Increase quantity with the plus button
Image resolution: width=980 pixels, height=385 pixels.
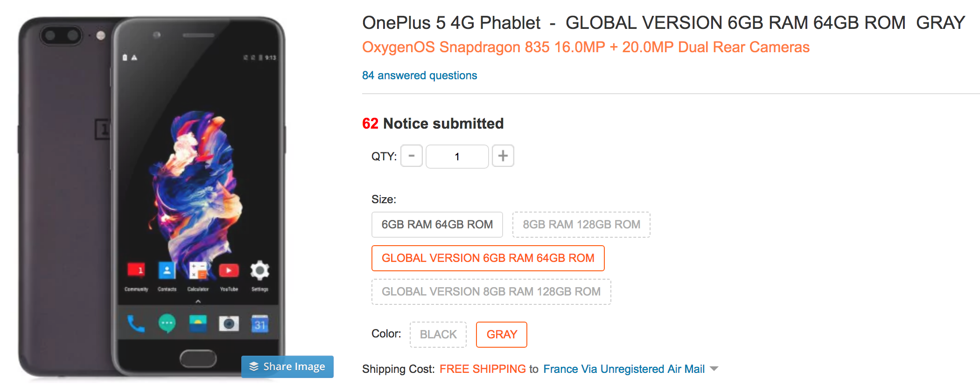pyautogui.click(x=503, y=156)
